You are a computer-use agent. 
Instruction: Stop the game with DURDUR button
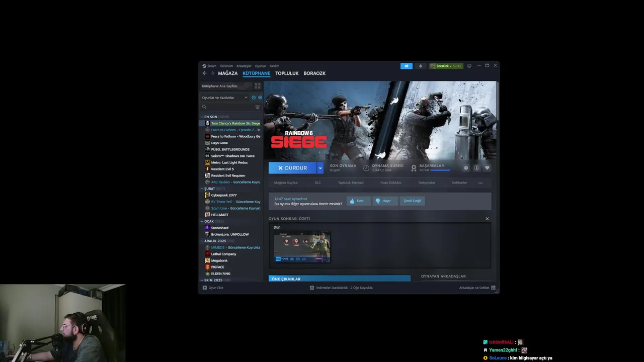tap(293, 168)
